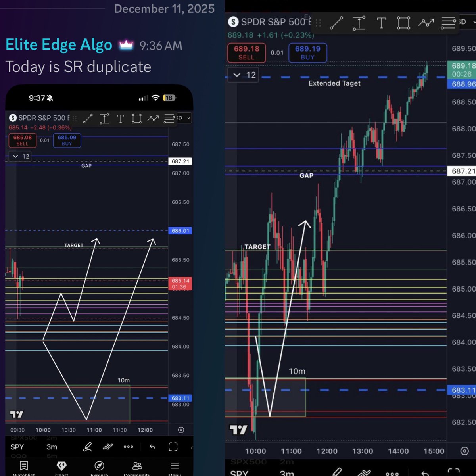Screen dimensions: 476x476
Task: Click the blue 686.01 price label
Action: (x=180, y=231)
